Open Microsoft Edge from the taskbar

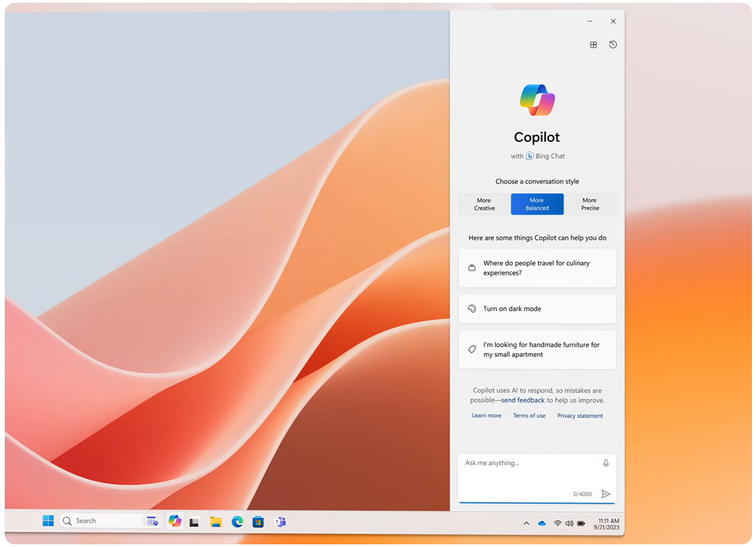click(x=237, y=521)
